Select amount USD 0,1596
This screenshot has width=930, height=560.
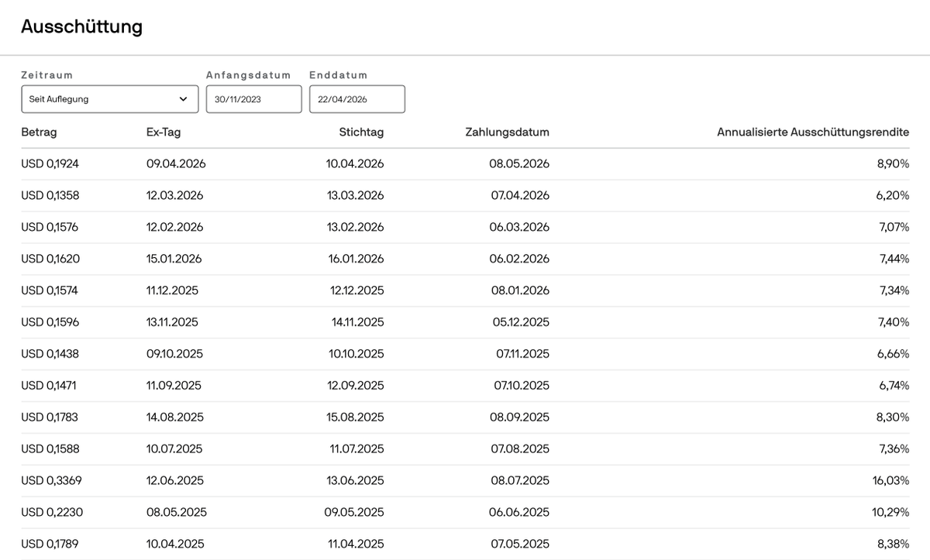pyautogui.click(x=50, y=322)
